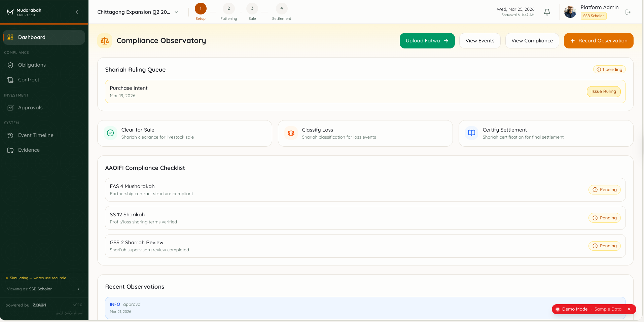
Task: Log out using the exit icon
Action: click(x=628, y=12)
